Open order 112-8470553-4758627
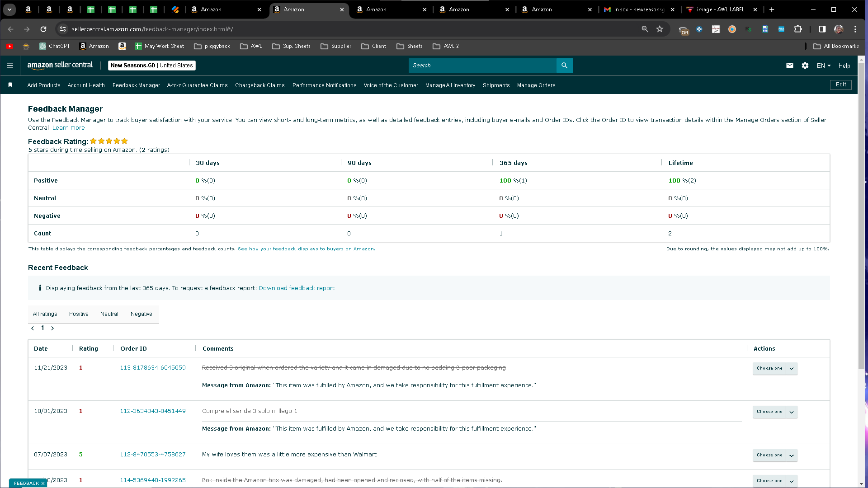 pos(153,455)
